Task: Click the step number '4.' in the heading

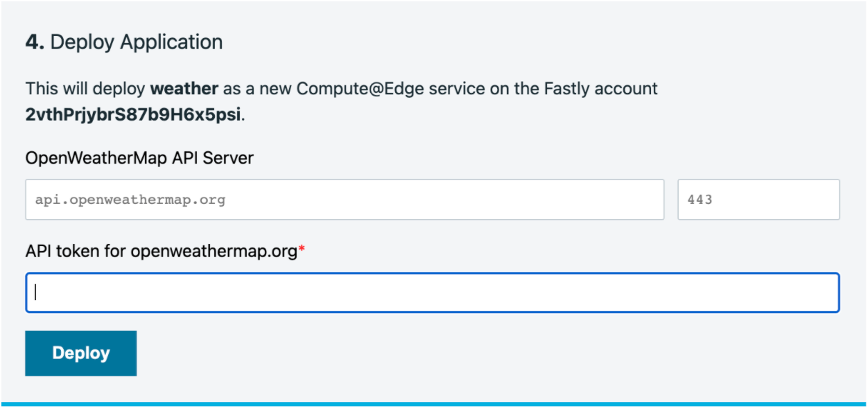Action: (x=33, y=41)
